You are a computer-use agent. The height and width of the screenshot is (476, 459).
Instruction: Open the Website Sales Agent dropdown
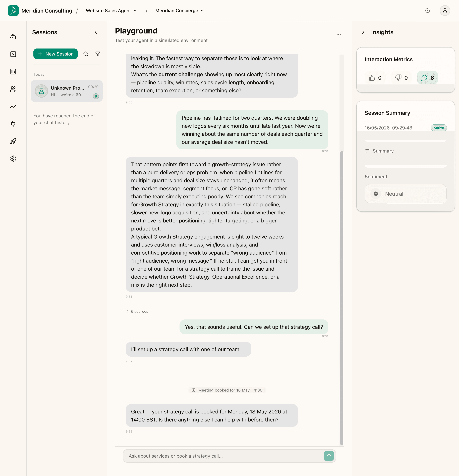pyautogui.click(x=111, y=10)
